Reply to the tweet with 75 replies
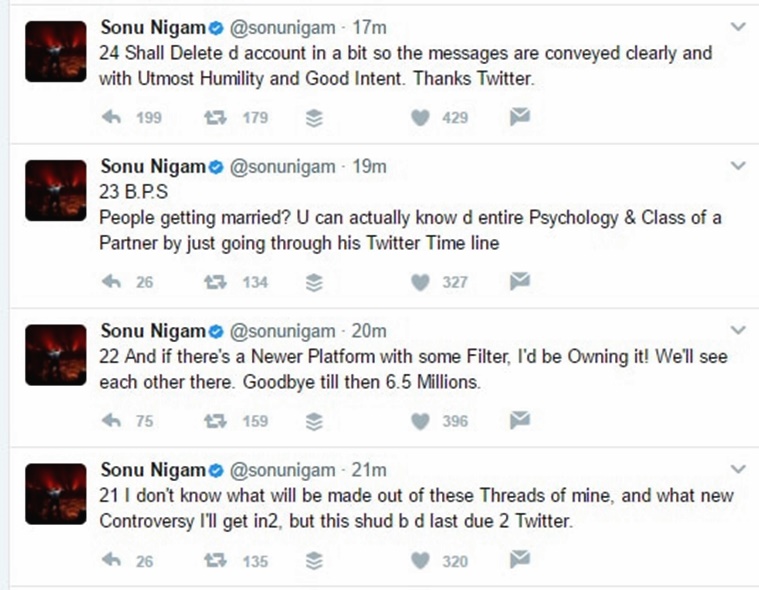 (x=112, y=421)
